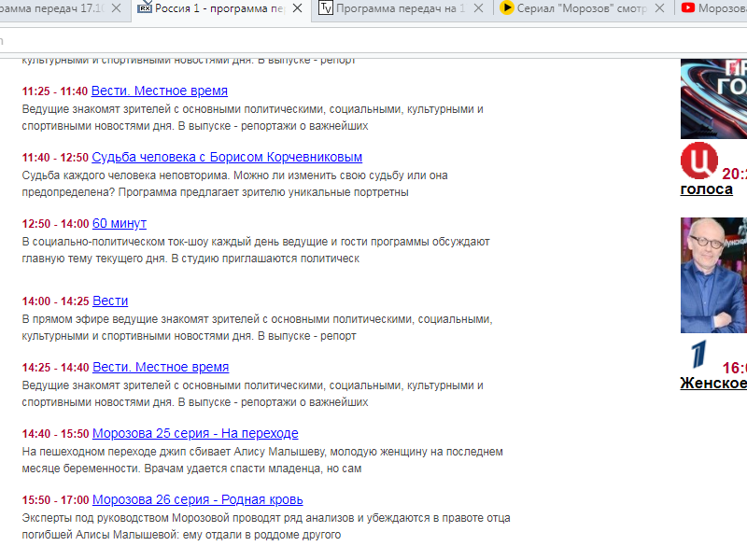Open the 'Вести' link at 14:00
This screenshot has height=560, width=747.
[110, 301]
